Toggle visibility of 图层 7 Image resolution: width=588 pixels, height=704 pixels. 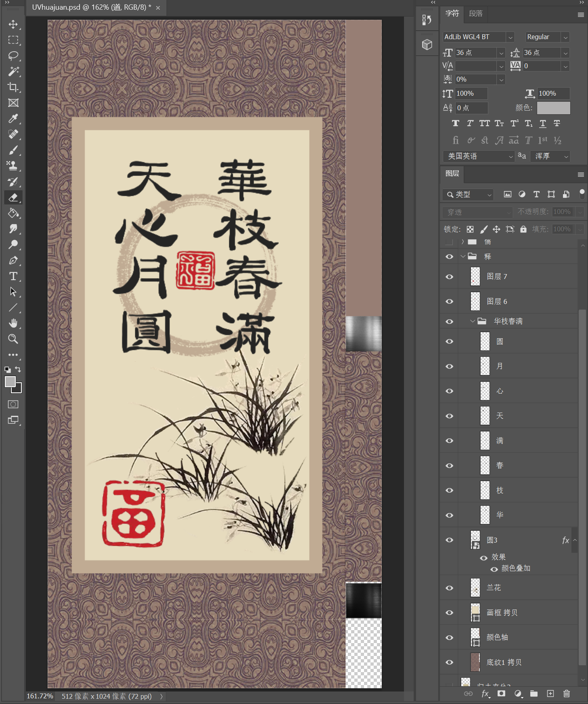pyautogui.click(x=449, y=277)
